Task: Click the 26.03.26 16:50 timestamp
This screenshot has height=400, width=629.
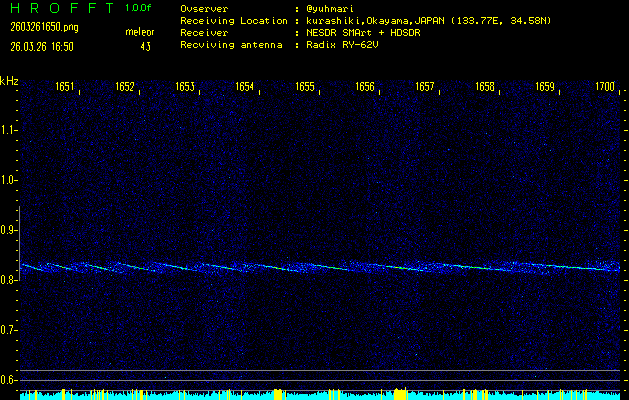Action: pos(41,46)
